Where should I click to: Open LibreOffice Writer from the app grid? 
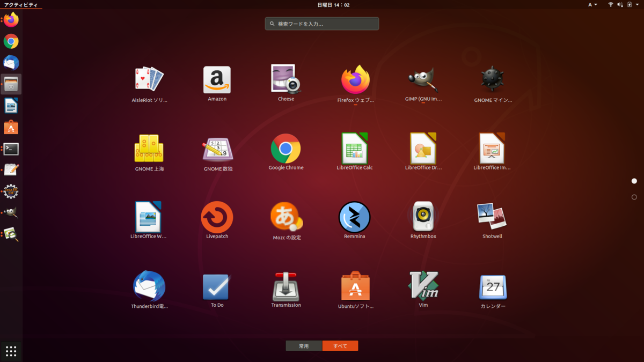pos(148,217)
